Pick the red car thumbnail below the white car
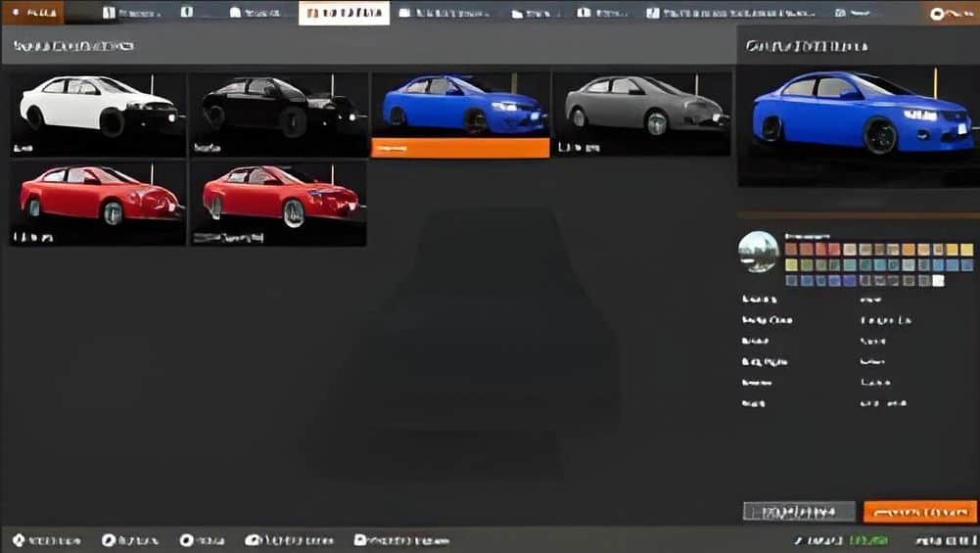 click(97, 203)
